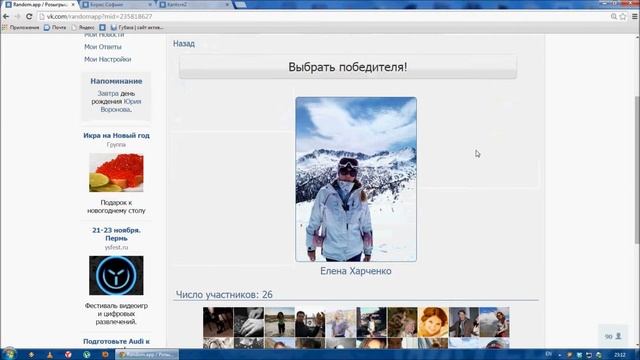Click Выбрать победителя button
This screenshot has height=360, width=640.
[x=348, y=67]
